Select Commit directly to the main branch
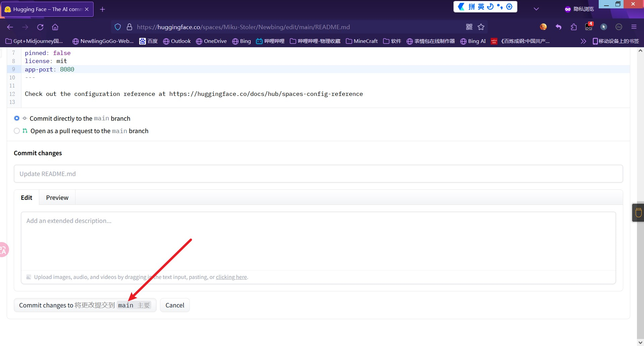 [17, 118]
